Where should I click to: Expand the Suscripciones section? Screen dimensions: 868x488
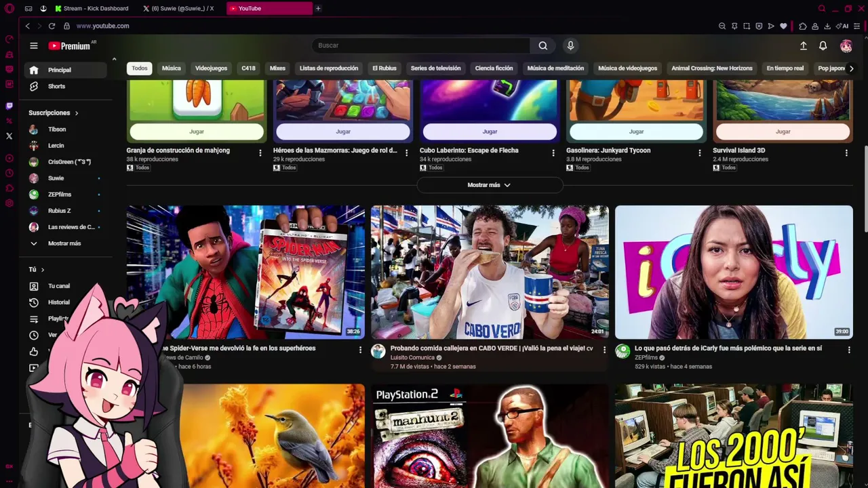(54, 113)
